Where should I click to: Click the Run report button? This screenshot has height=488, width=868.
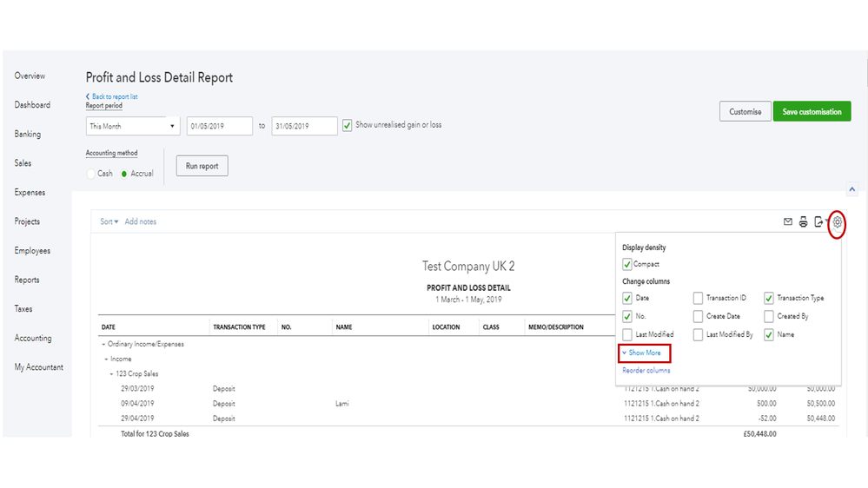[x=202, y=166]
